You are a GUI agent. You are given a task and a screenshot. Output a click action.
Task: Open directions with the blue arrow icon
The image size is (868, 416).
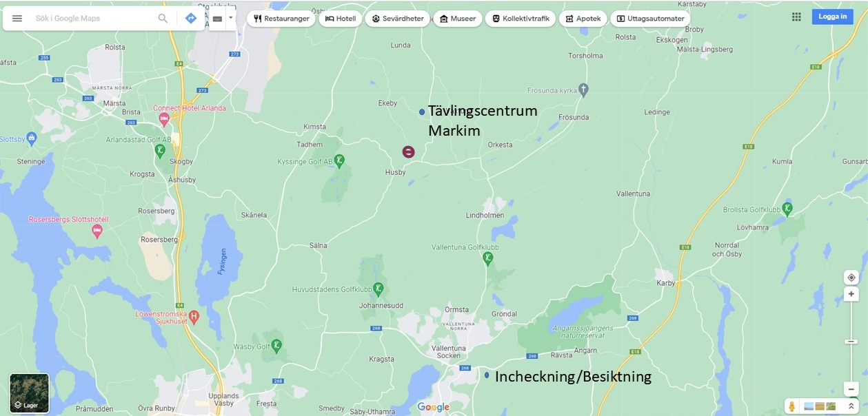[191, 19]
